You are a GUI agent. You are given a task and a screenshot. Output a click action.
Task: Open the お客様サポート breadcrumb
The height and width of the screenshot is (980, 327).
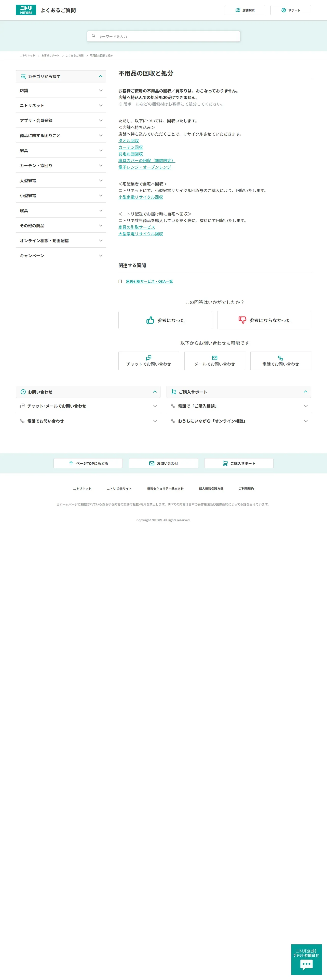point(50,55)
